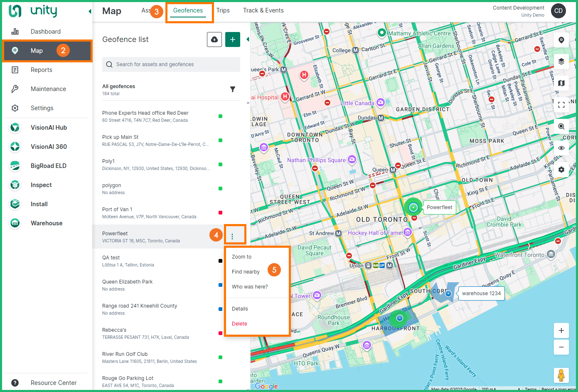This screenshot has height=392, width=578.
Task: Click the red Port of Van 1 color marker
Action: [220, 213]
